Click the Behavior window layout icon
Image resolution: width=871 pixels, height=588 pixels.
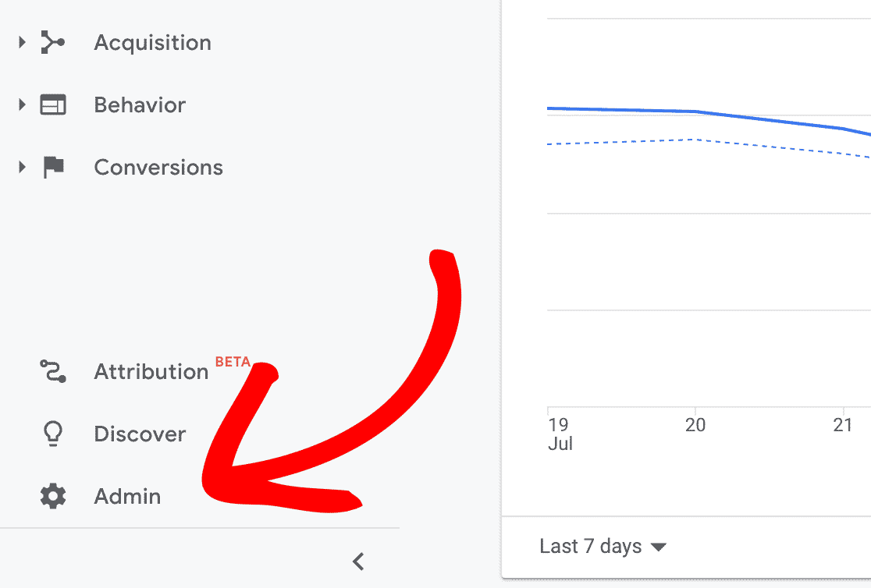tap(52, 105)
